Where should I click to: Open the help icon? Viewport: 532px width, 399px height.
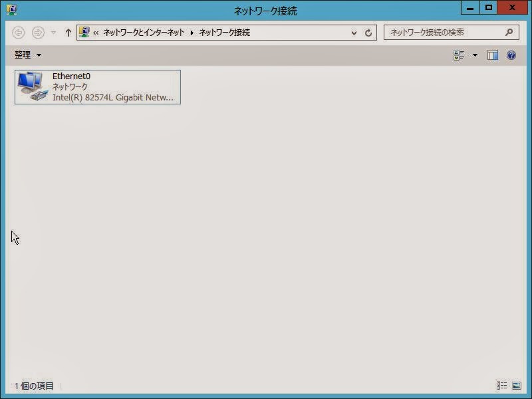pyautogui.click(x=511, y=55)
